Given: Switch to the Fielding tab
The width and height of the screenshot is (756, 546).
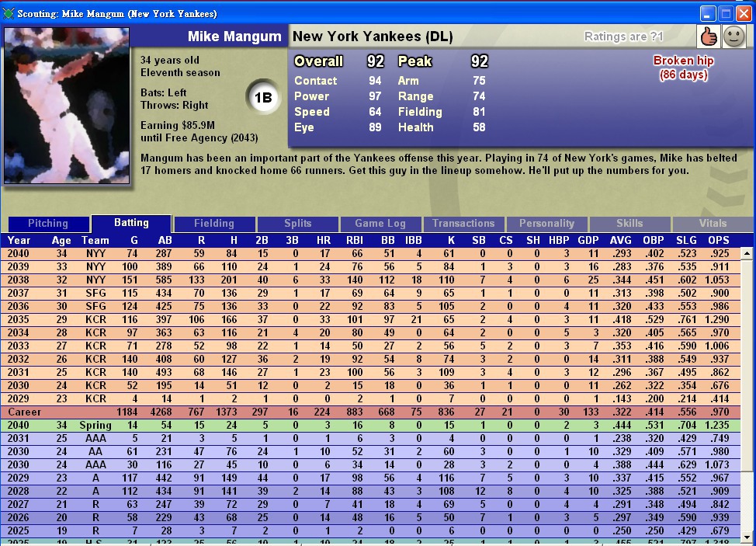Looking at the screenshot, I should (214, 224).
